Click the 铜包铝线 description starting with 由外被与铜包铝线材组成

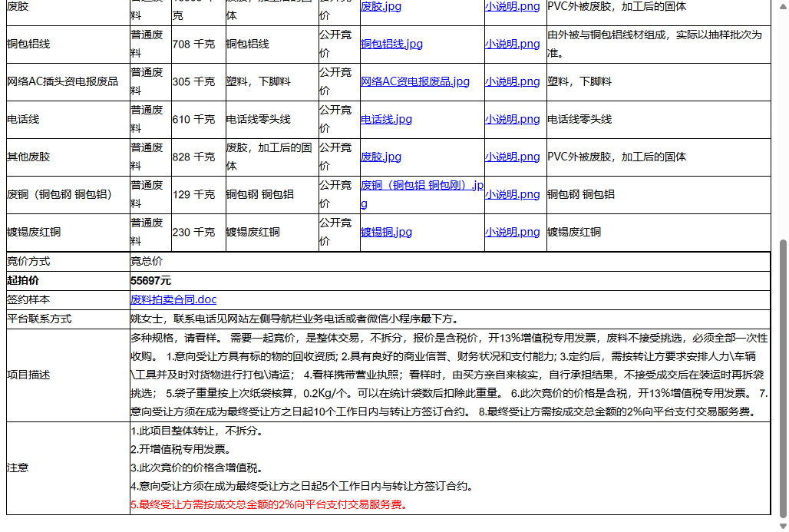pyautogui.click(x=655, y=44)
